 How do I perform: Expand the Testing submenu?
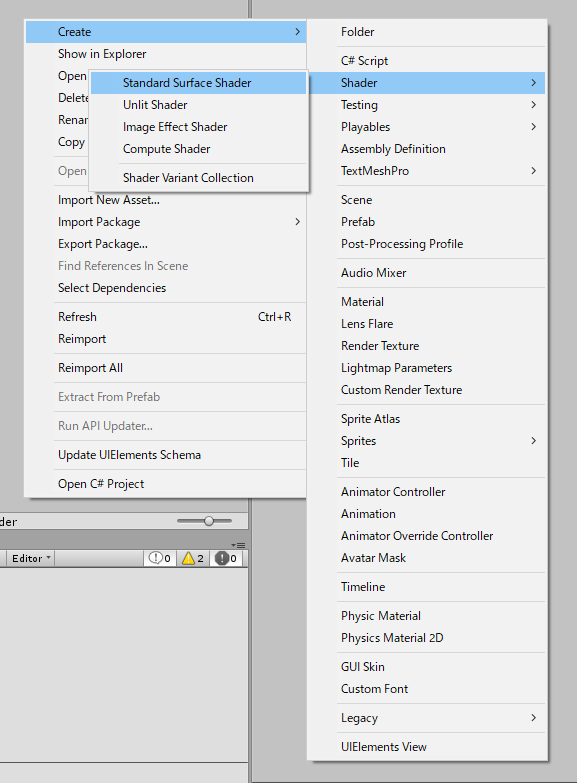tap(427, 105)
